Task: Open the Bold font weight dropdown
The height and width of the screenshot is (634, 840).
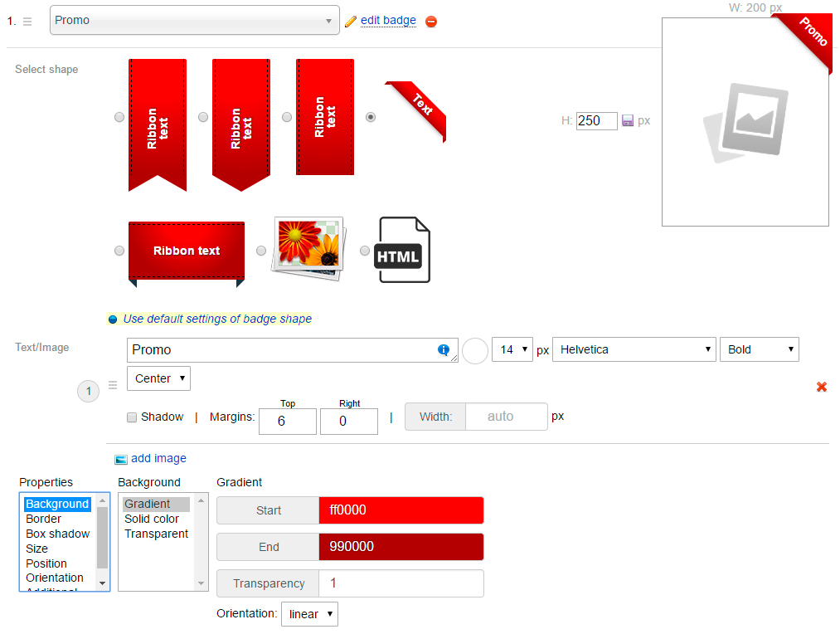Action: [760, 349]
